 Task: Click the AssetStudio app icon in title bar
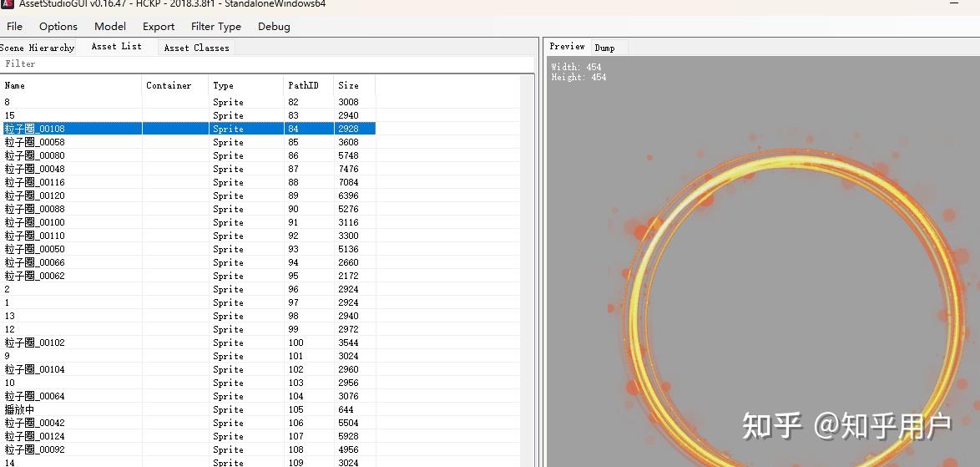pos(8,3)
